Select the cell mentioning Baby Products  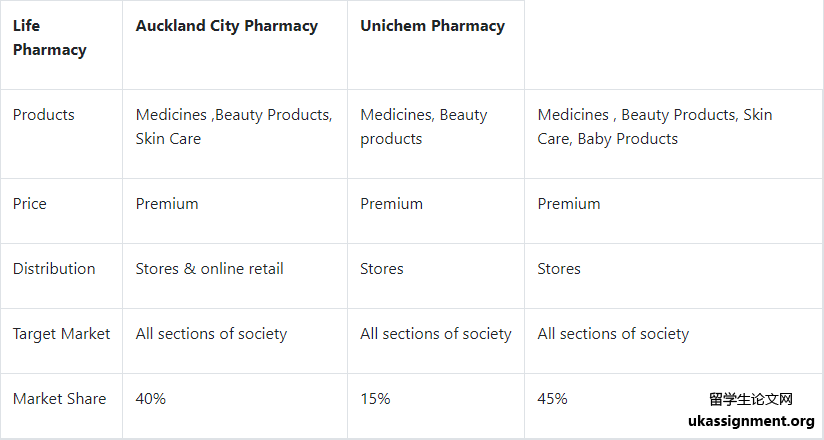pyautogui.click(x=655, y=127)
